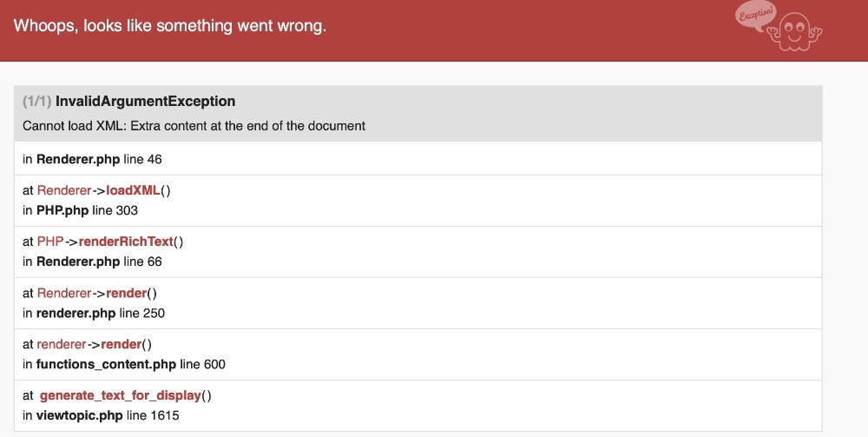Click the lowercase renderer class link
868x437 pixels.
62,344
